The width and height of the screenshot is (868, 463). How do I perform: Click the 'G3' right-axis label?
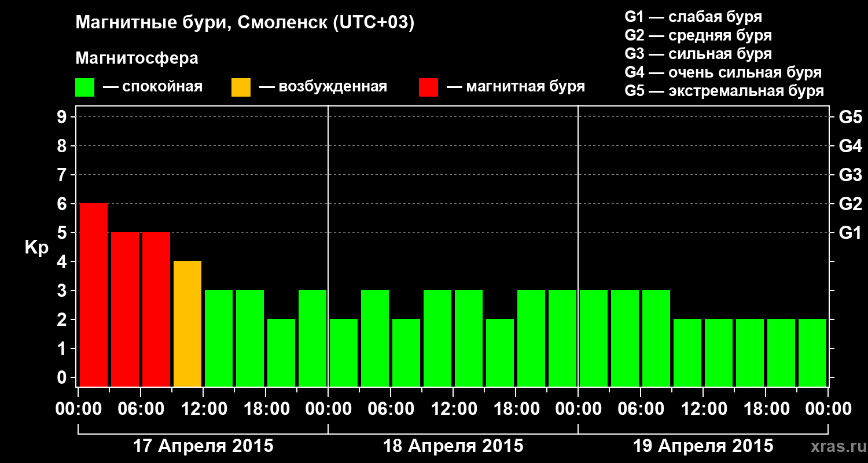(x=850, y=175)
